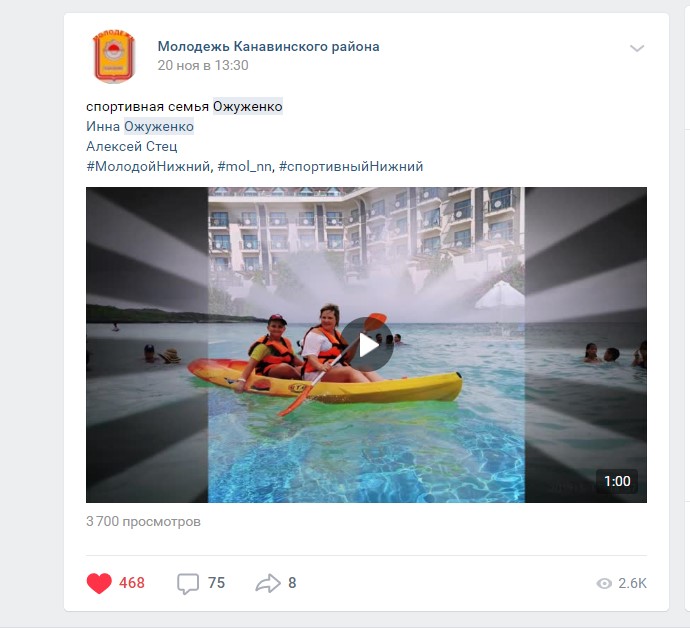
Task: Click the eye views icon
Action: point(604,584)
